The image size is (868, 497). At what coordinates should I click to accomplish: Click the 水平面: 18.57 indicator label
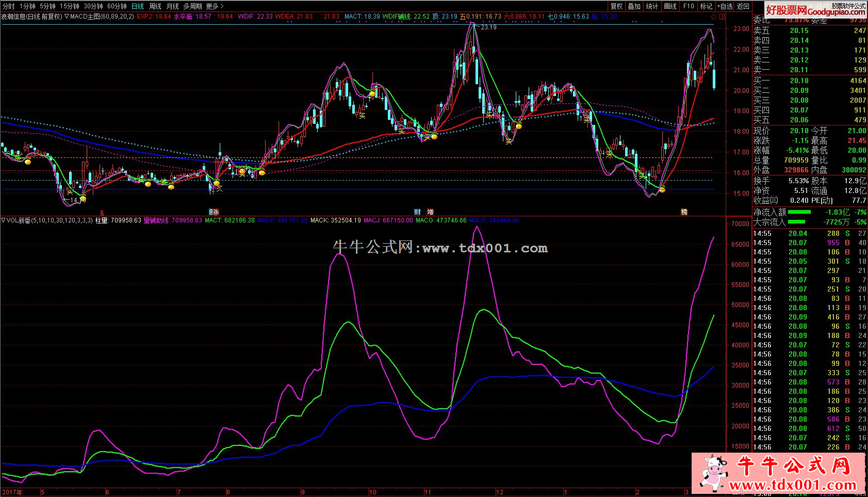pos(192,16)
